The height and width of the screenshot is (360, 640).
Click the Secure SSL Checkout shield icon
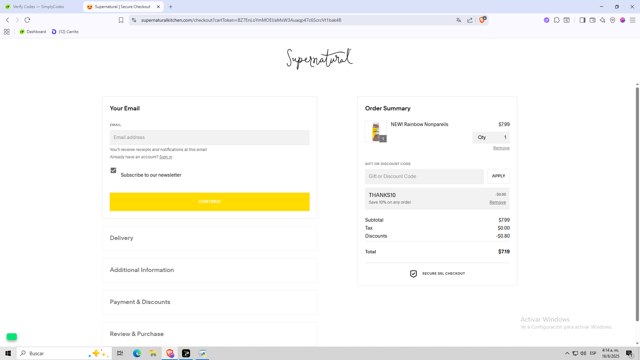pyautogui.click(x=413, y=273)
